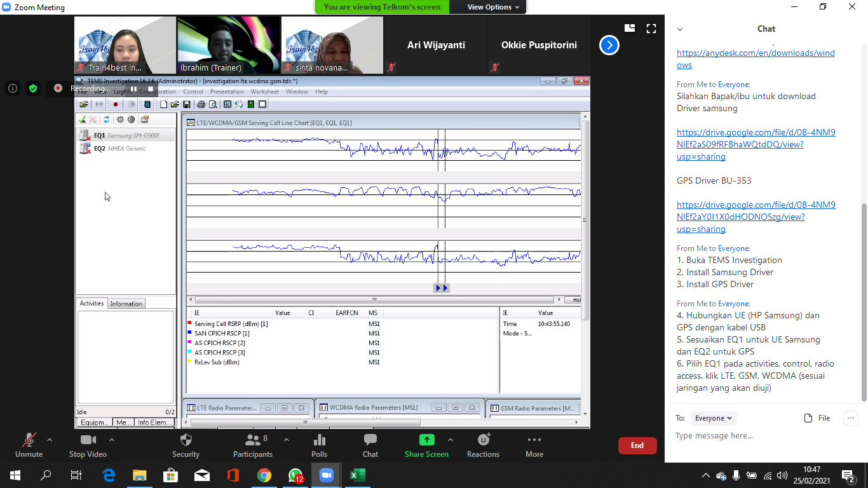Click the green encryption shield icon
868x488 pixels.
[33, 88]
